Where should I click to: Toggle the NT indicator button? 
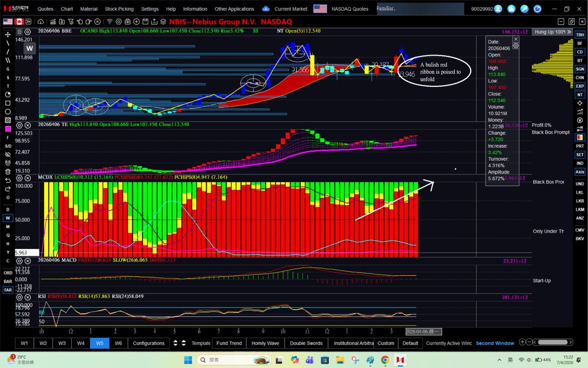point(580,95)
